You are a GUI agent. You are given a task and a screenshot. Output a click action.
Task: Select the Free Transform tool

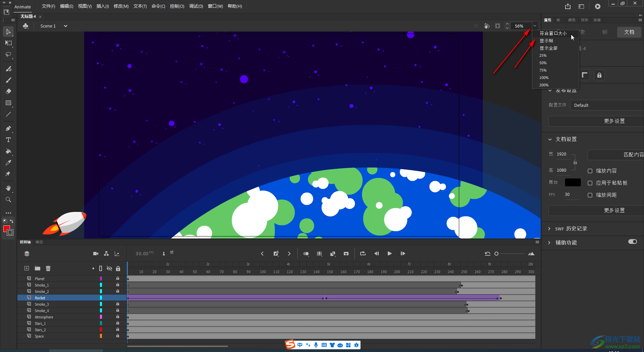[8, 43]
